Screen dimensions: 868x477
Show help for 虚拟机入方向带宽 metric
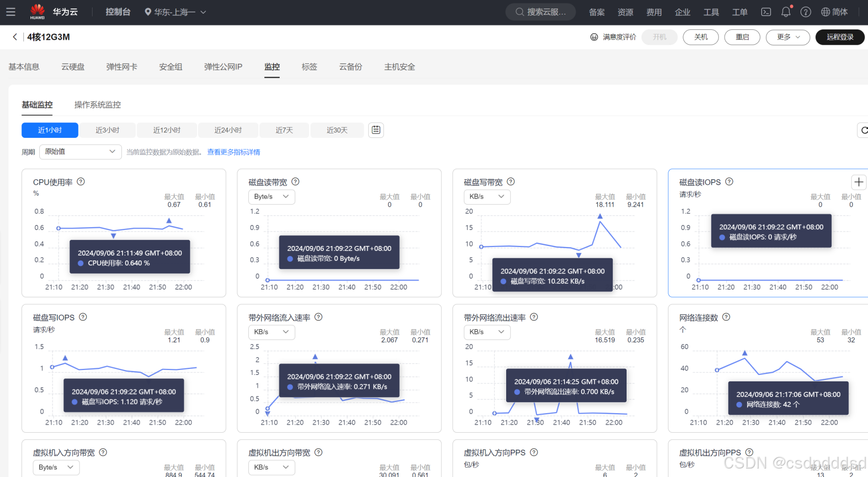pos(103,453)
